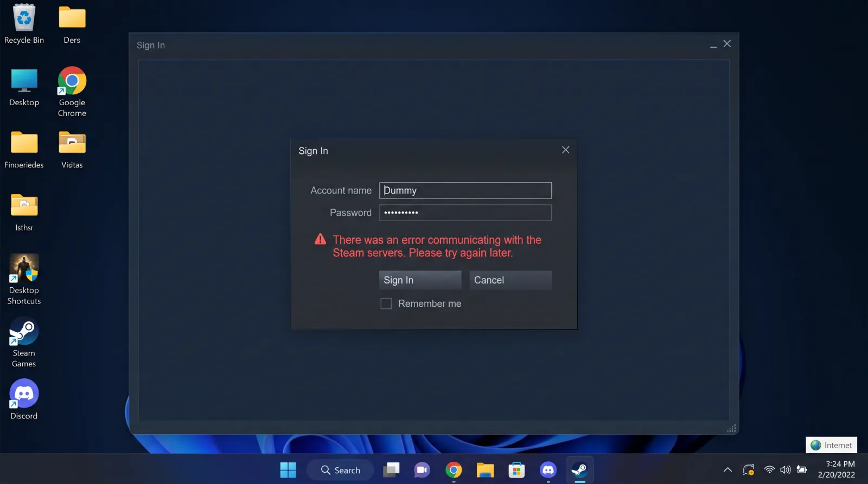868x484 pixels.
Task: Open the volume speaker tray icon
Action: (x=786, y=470)
